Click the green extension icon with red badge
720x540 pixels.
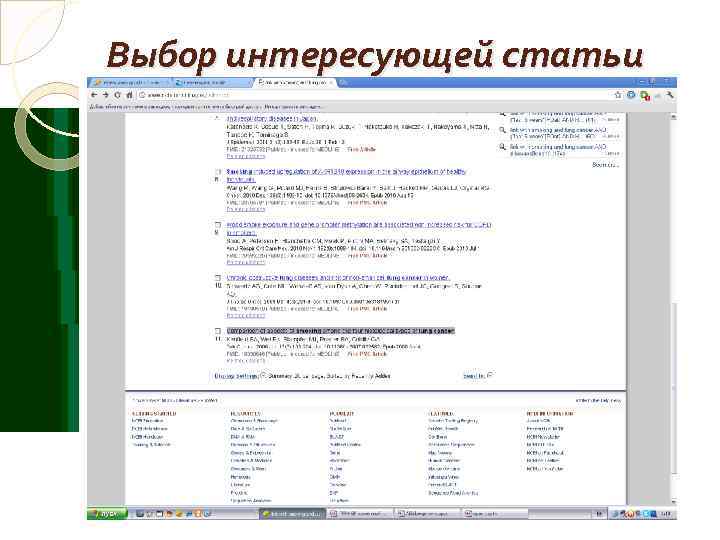[645, 96]
